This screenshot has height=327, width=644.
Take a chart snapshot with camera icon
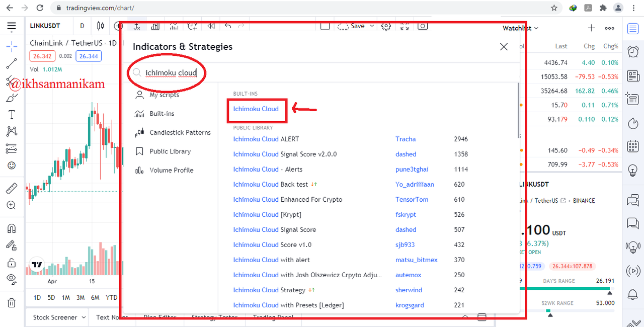click(423, 26)
